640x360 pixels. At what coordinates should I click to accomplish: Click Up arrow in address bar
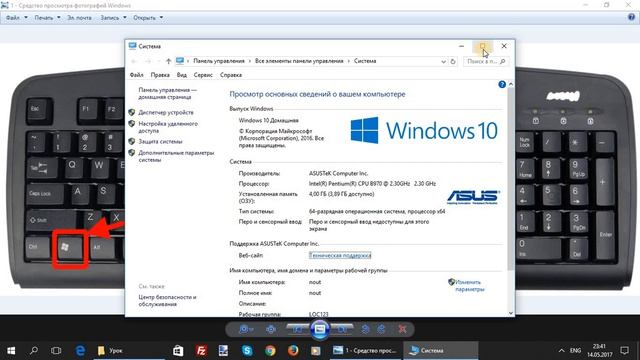click(168, 61)
